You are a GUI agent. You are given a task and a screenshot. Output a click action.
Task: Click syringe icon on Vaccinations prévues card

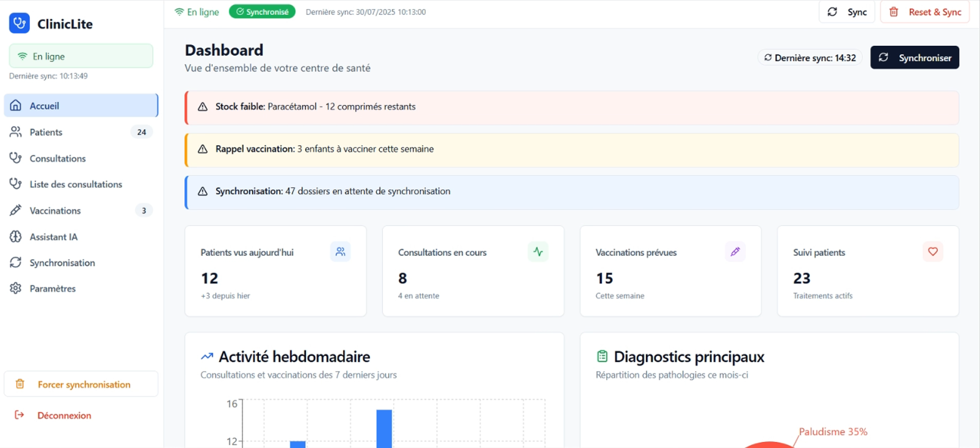[x=735, y=251]
